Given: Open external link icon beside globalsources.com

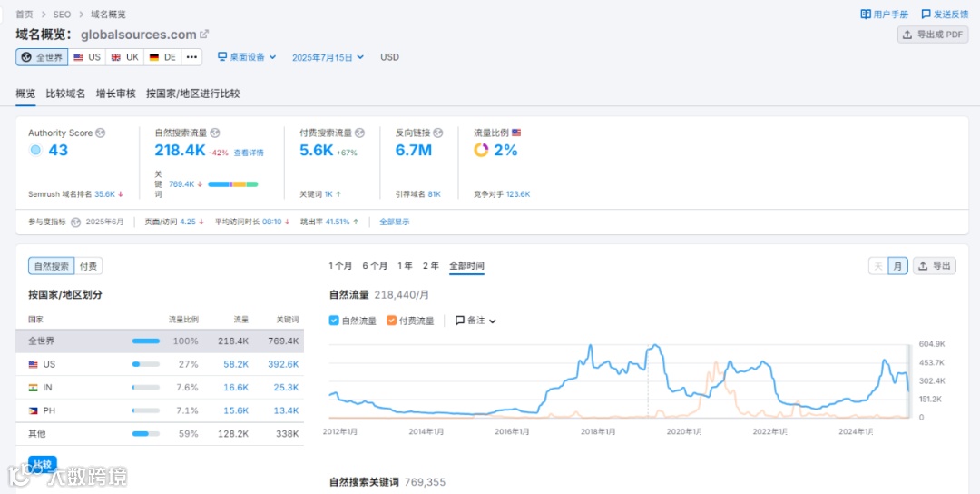Looking at the screenshot, I should [204, 34].
